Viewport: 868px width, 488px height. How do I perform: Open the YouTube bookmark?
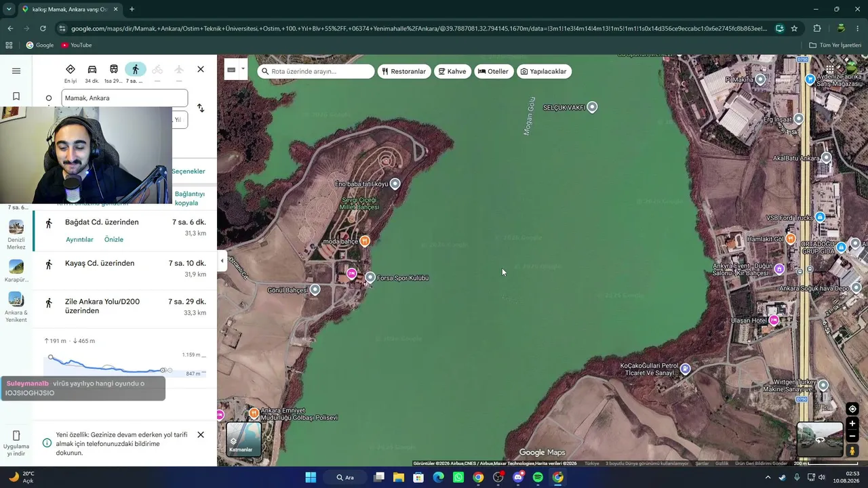click(x=77, y=45)
